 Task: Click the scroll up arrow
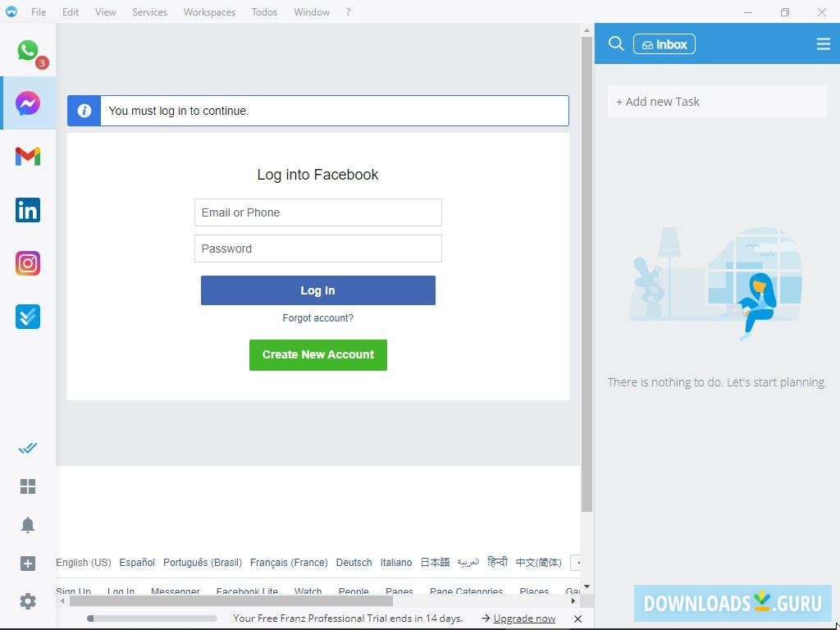[587, 30]
